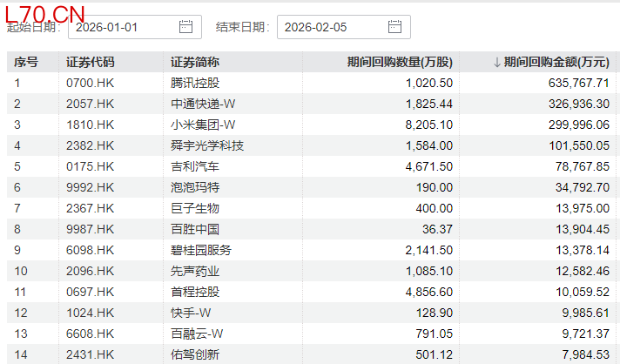Select security name 小米集团-W
This screenshot has height=364, width=620.
click(203, 125)
